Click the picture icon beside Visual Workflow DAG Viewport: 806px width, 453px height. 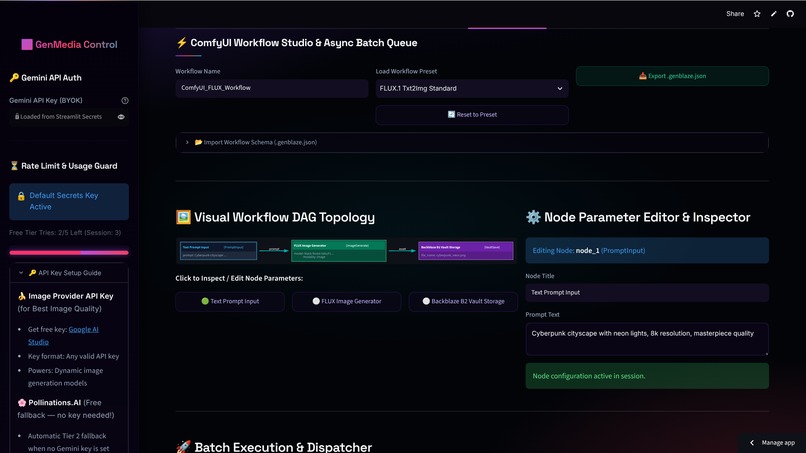pos(183,218)
